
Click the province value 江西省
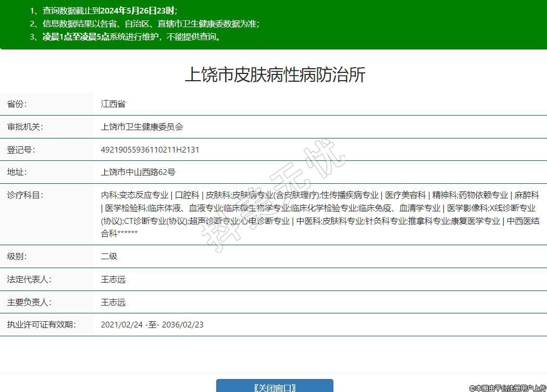point(113,104)
